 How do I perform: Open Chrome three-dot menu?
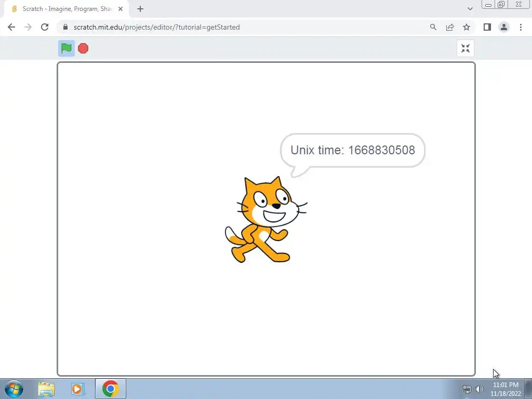(x=521, y=27)
